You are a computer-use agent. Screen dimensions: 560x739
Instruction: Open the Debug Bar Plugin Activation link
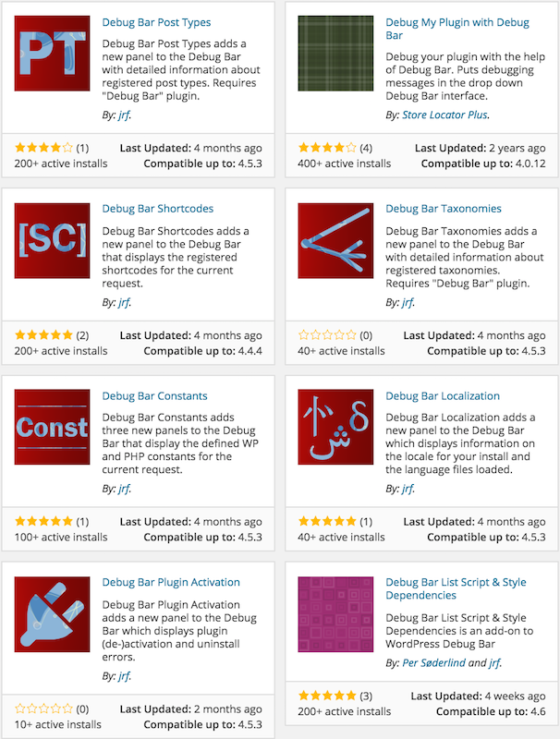(171, 582)
